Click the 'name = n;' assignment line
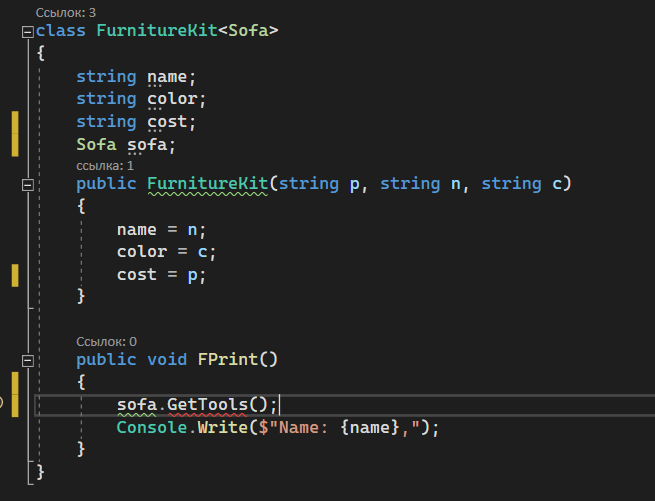The image size is (655, 501). click(161, 230)
